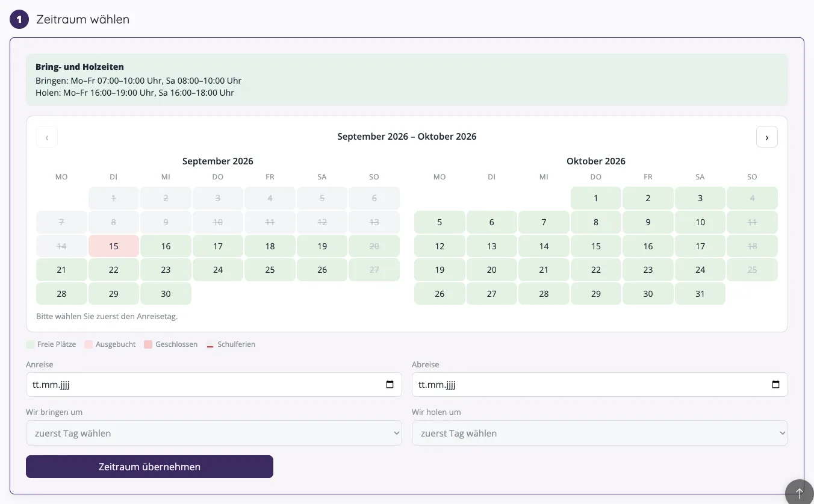The image size is (814, 504).
Task: Open the date picker icon in the Abreise field
Action: click(x=775, y=385)
